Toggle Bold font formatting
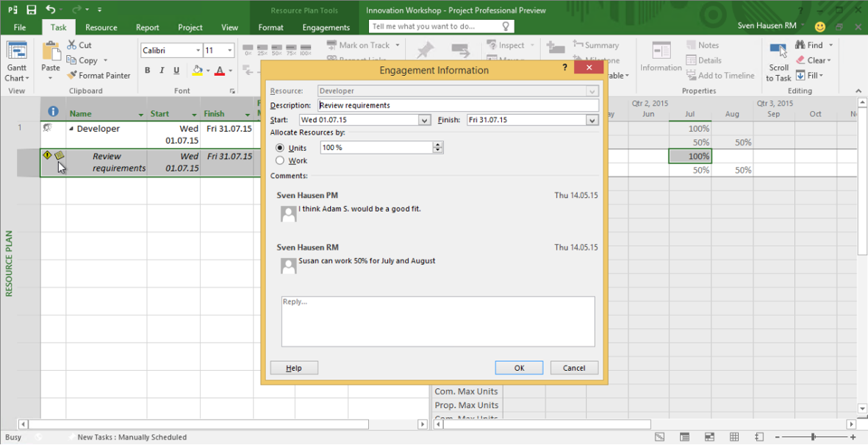Viewport: 868px width, 445px height. click(147, 71)
